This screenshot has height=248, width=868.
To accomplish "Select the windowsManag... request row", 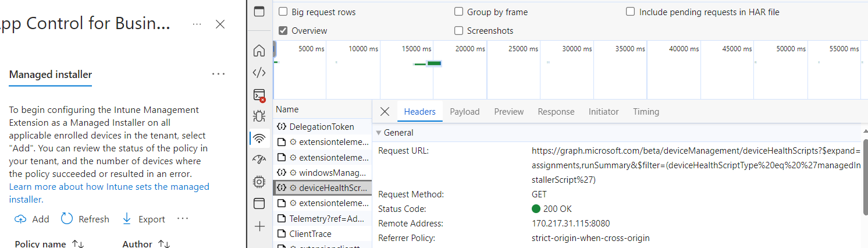I will click(x=322, y=172).
